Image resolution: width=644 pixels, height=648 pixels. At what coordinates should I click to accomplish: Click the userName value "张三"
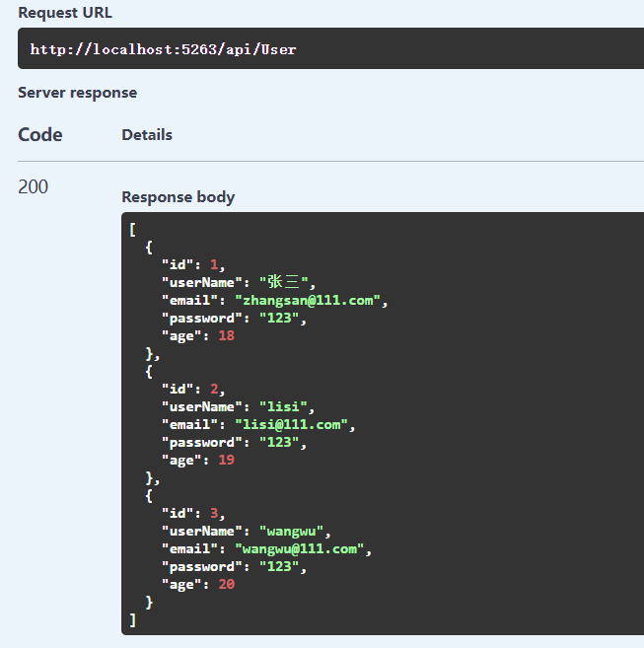(x=284, y=282)
